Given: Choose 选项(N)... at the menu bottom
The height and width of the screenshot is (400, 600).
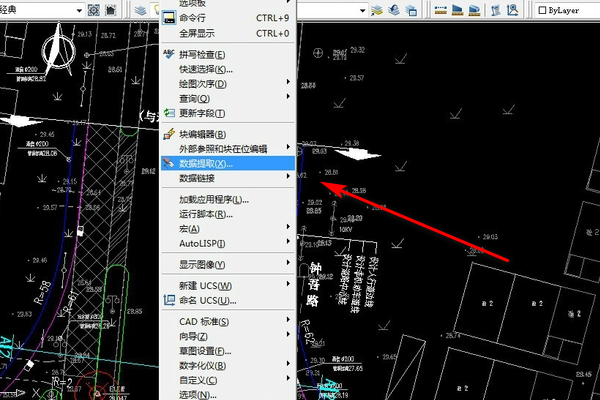Looking at the screenshot, I should pyautogui.click(x=227, y=394).
